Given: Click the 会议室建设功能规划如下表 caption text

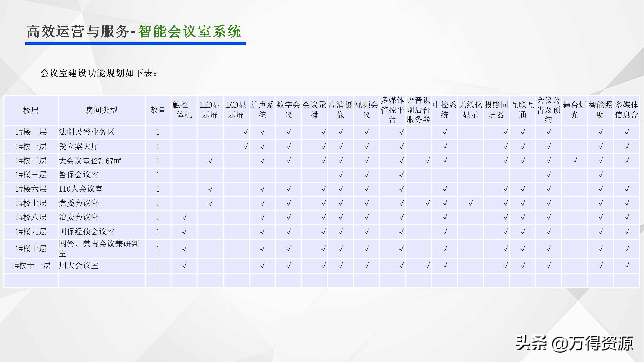Looking at the screenshot, I should [99, 73].
